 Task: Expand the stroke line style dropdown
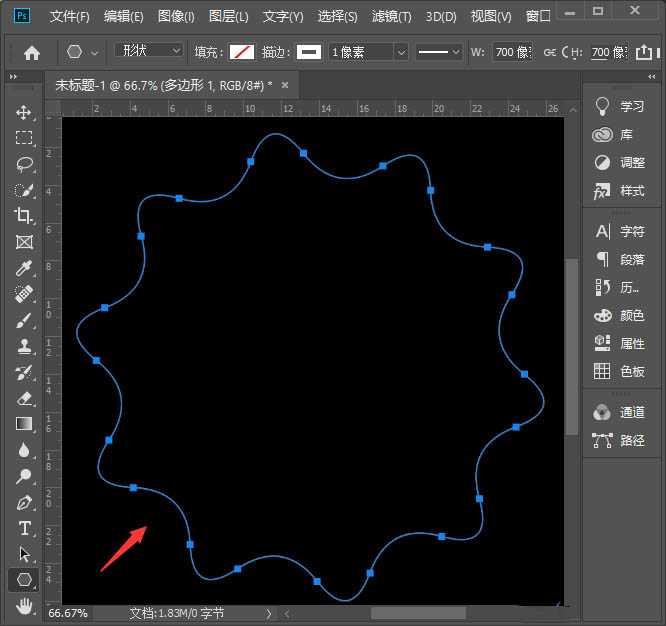438,52
